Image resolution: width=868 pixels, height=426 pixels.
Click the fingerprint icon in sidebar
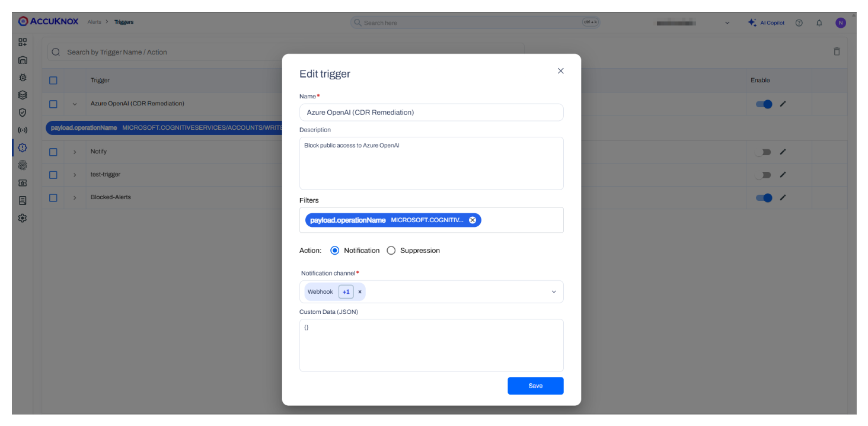23,165
